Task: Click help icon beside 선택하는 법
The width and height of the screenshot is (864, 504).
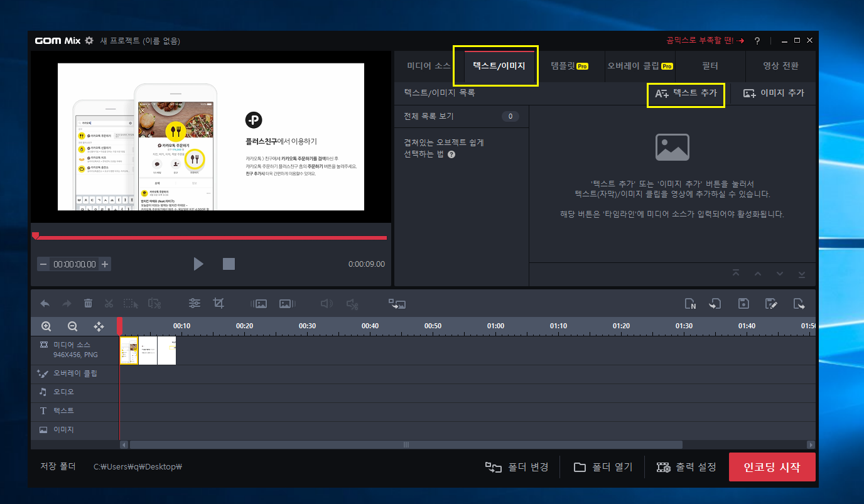Action: (451, 154)
